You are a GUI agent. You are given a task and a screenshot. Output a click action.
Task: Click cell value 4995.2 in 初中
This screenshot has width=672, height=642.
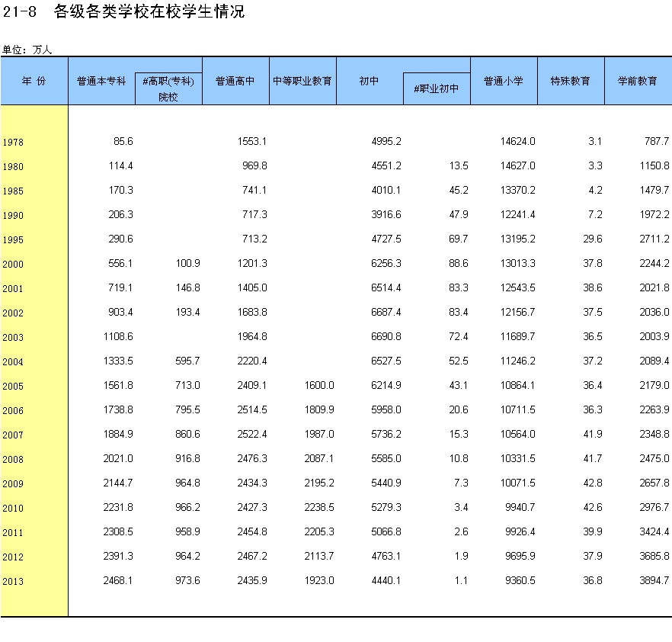tap(386, 141)
